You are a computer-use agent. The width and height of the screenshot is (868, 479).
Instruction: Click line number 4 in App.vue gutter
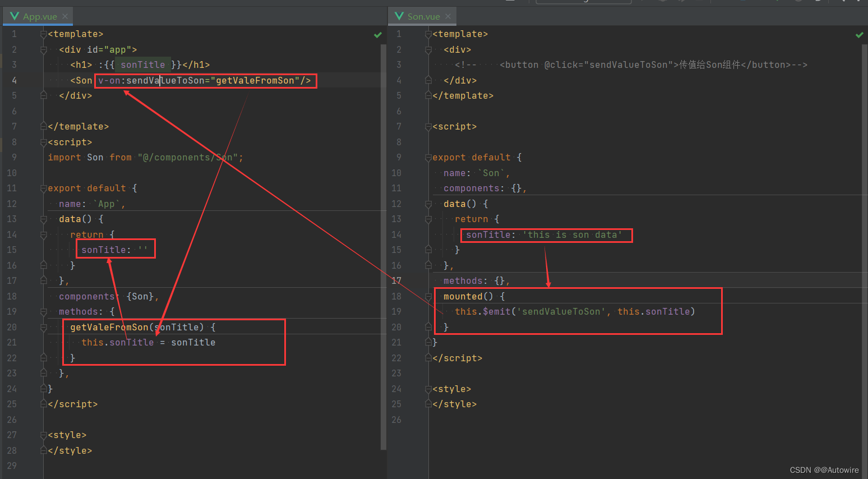(x=14, y=81)
